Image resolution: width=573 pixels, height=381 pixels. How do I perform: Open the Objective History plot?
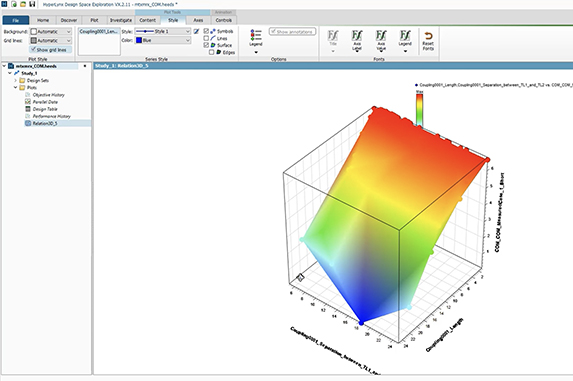49,95
